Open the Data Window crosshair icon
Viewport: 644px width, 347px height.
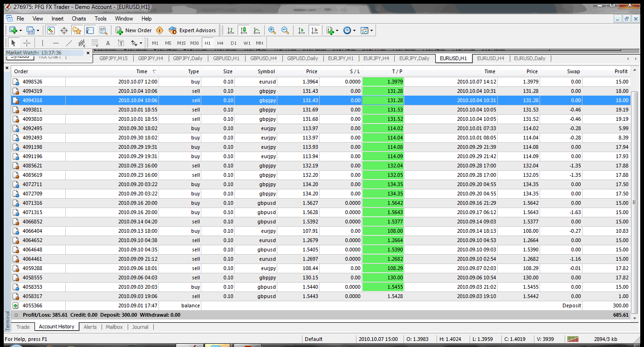tap(64, 30)
